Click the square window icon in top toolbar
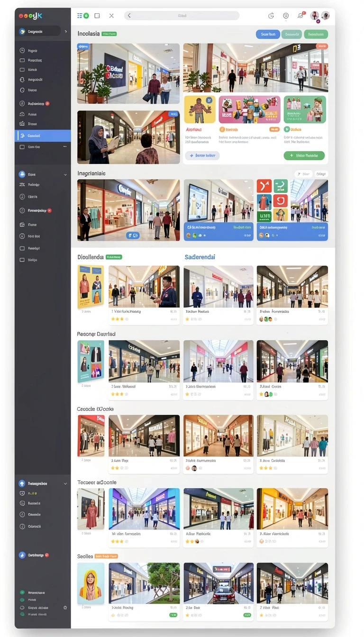 click(97, 16)
